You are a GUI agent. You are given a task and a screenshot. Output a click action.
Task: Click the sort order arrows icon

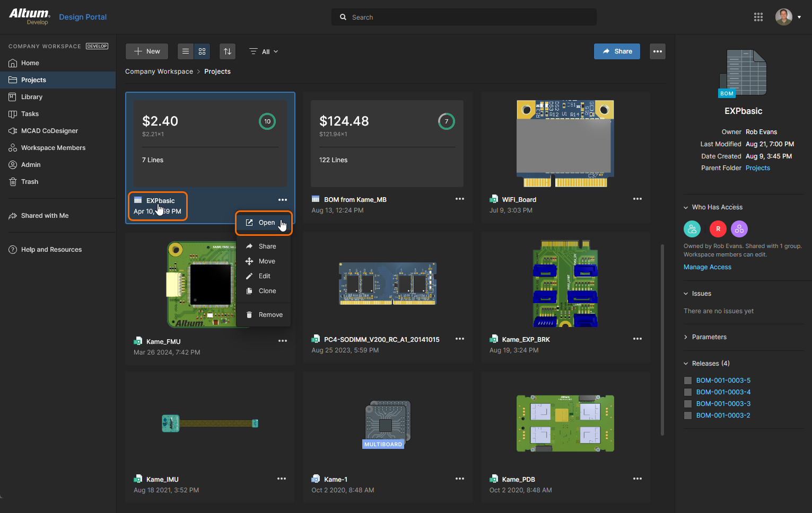pyautogui.click(x=228, y=51)
